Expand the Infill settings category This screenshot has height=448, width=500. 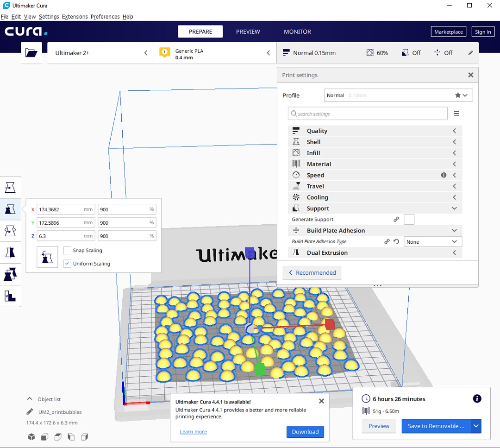(375, 153)
